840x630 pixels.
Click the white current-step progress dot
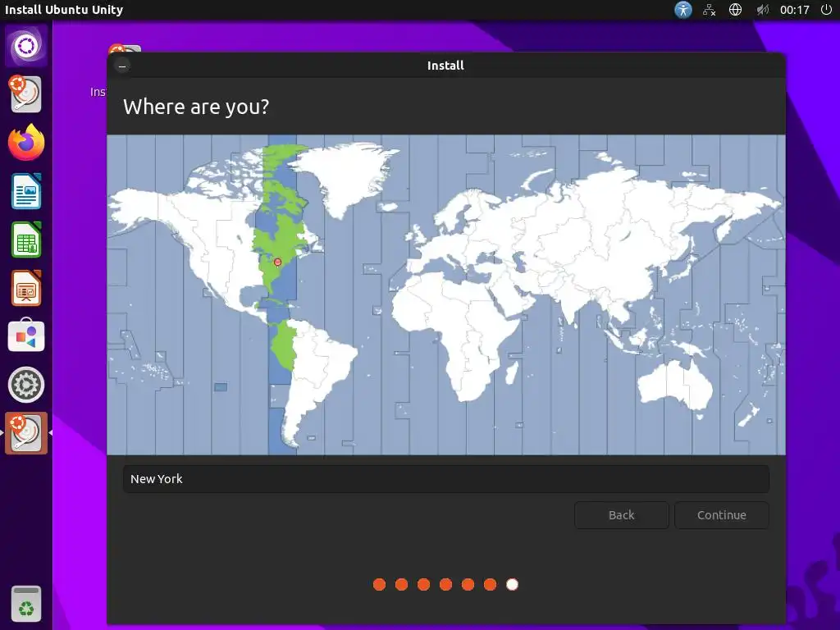coord(512,584)
